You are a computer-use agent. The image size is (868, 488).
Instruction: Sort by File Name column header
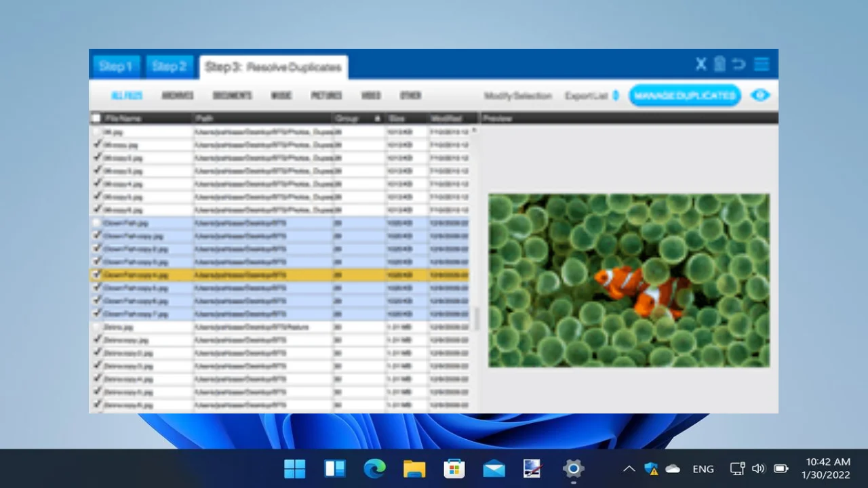(123, 118)
